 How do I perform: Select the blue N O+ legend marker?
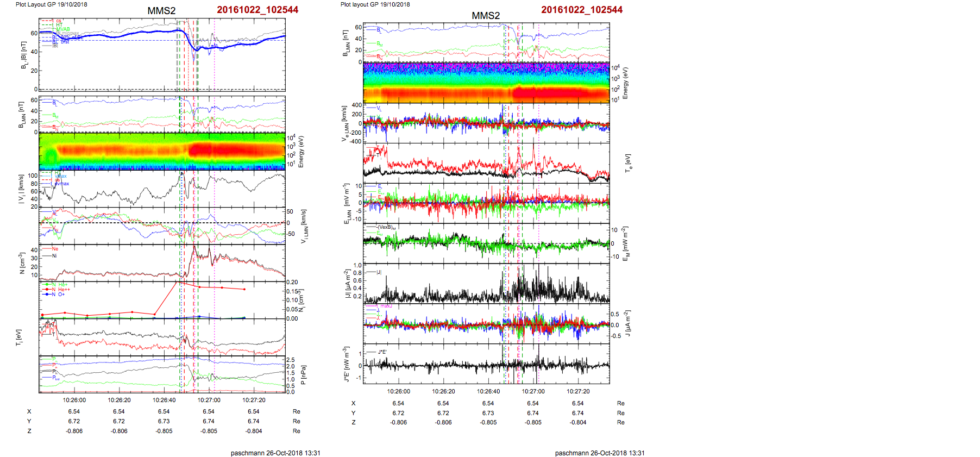click(x=48, y=295)
